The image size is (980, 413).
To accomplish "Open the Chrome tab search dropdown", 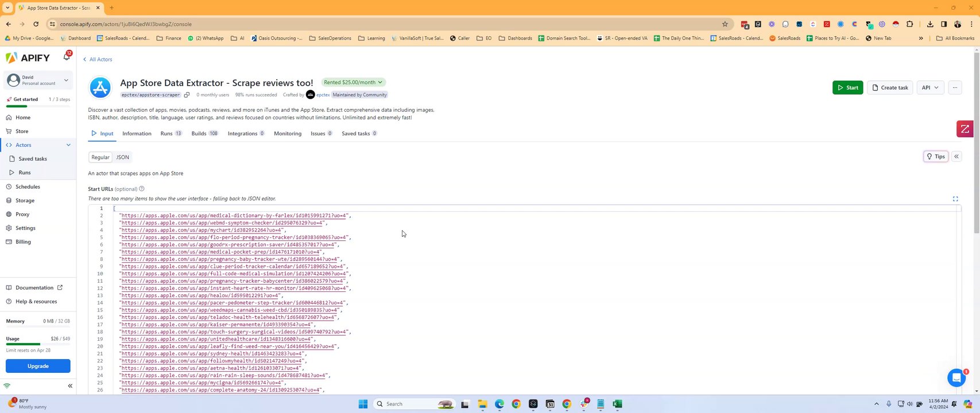I will (x=7, y=7).
